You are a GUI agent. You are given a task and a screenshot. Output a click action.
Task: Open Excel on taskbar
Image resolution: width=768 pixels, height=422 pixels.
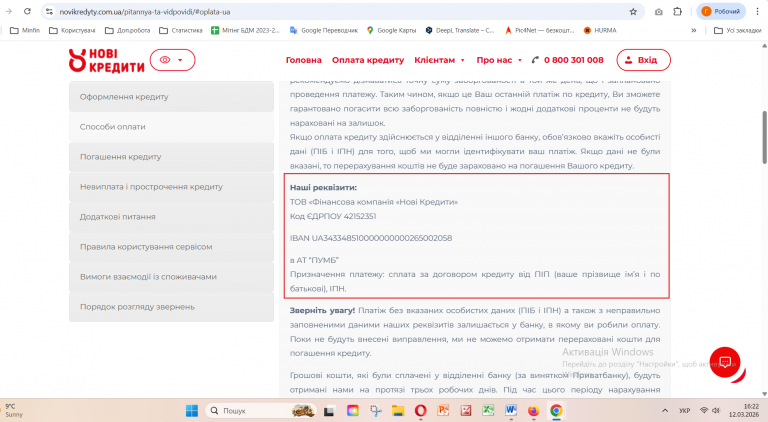tap(488, 411)
